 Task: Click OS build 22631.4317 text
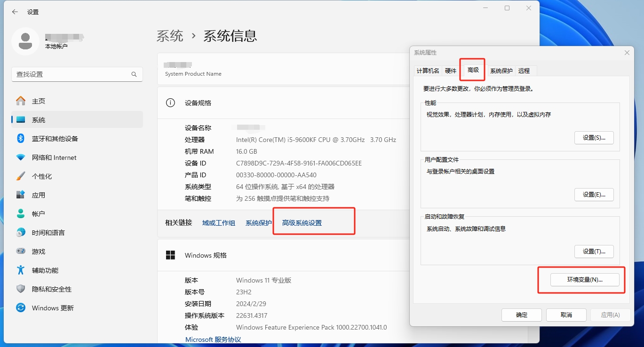(252, 315)
